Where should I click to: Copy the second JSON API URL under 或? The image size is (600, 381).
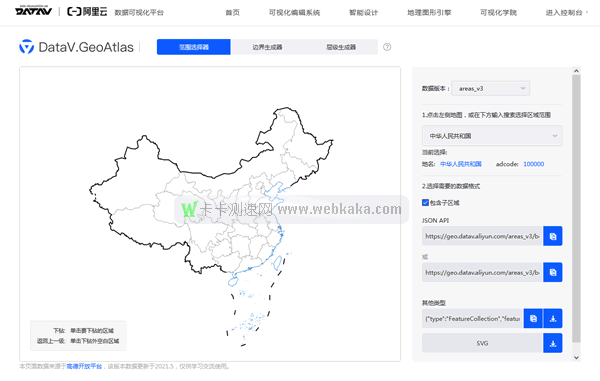[x=553, y=272]
